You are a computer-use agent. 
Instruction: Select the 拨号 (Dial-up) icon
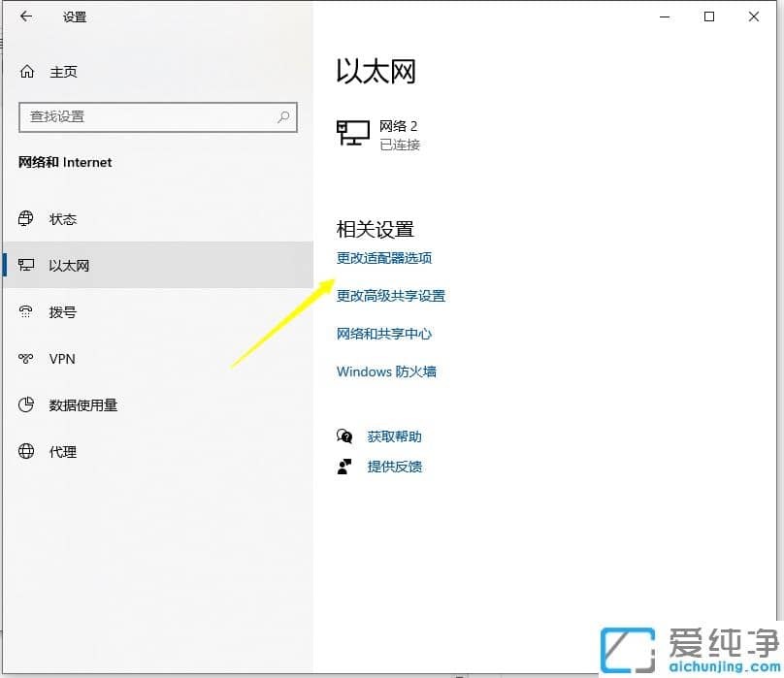[x=26, y=311]
